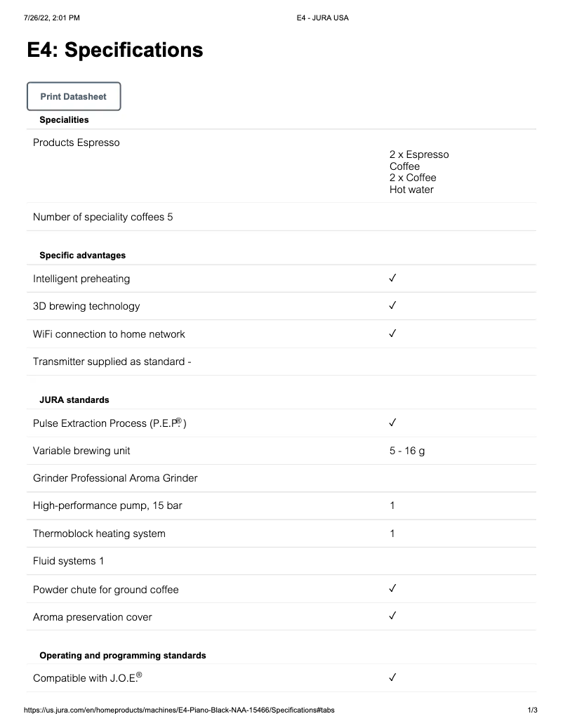Viewport: 563px width, 728px height.
Task: Select the Powder chute for ground coffee checkmark
Action: coord(393,589)
